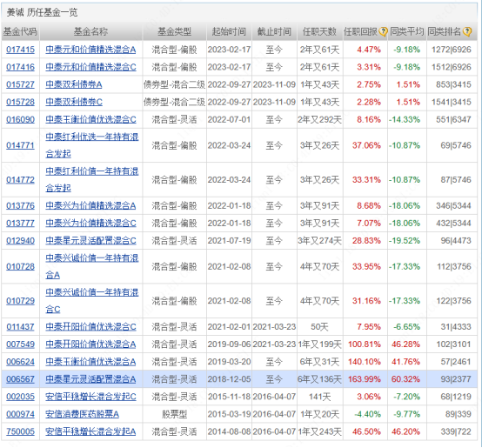Screen dimensions: 482x448
Task: Open fund code 013777 link
Action: pos(20,223)
